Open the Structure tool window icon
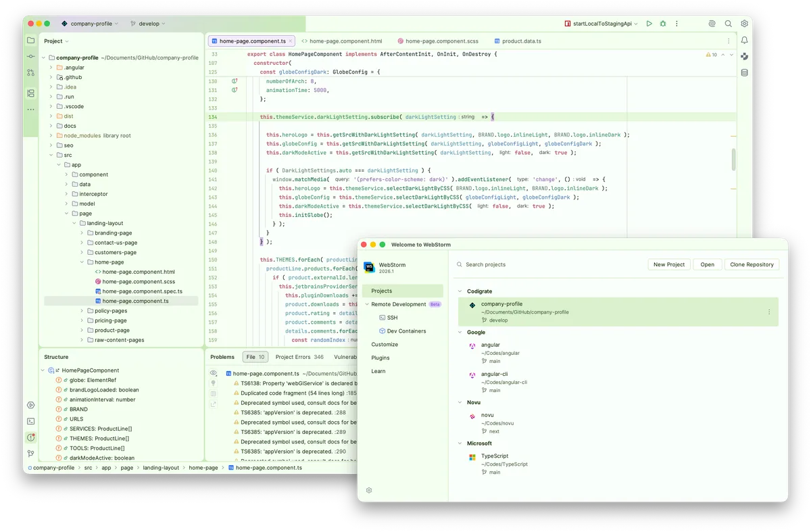Viewport: 811px width, 532px height. (30, 93)
